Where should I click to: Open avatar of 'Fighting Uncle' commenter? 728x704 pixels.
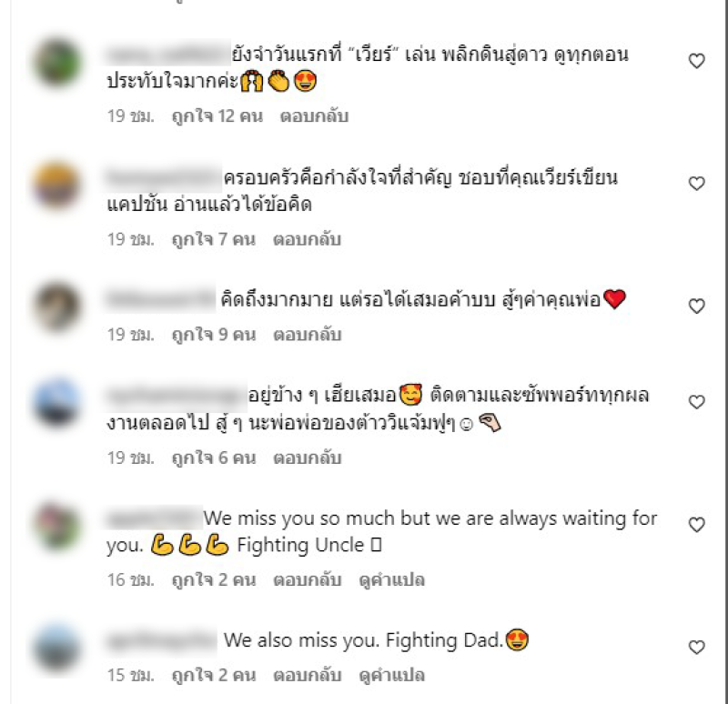tap(57, 526)
